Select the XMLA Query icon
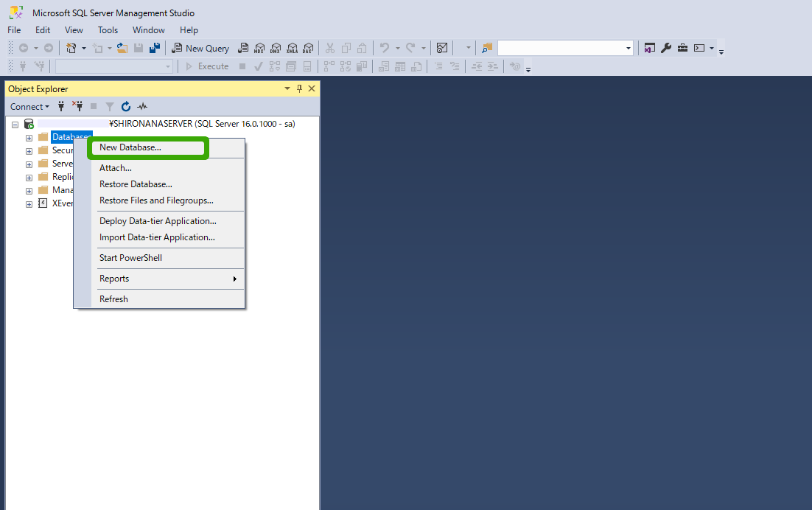 tap(292, 47)
